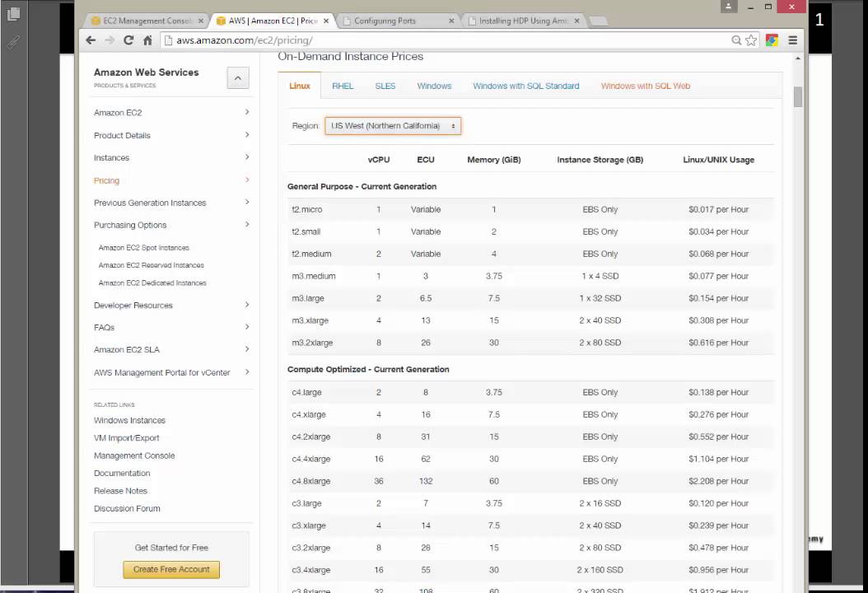The height and width of the screenshot is (593, 868).
Task: Expand the Product Details sidebar chevron
Action: pyautogui.click(x=247, y=134)
